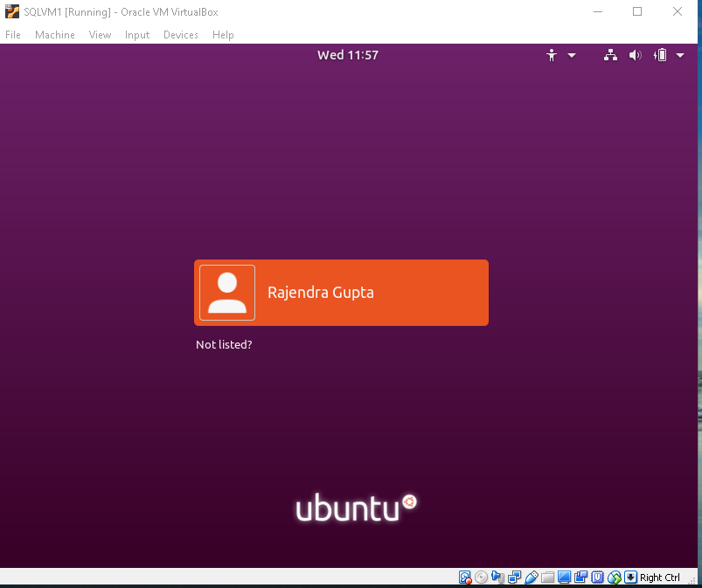The width and height of the screenshot is (702, 588).
Task: Click the Ubuntu wired network icon
Action: click(610, 55)
